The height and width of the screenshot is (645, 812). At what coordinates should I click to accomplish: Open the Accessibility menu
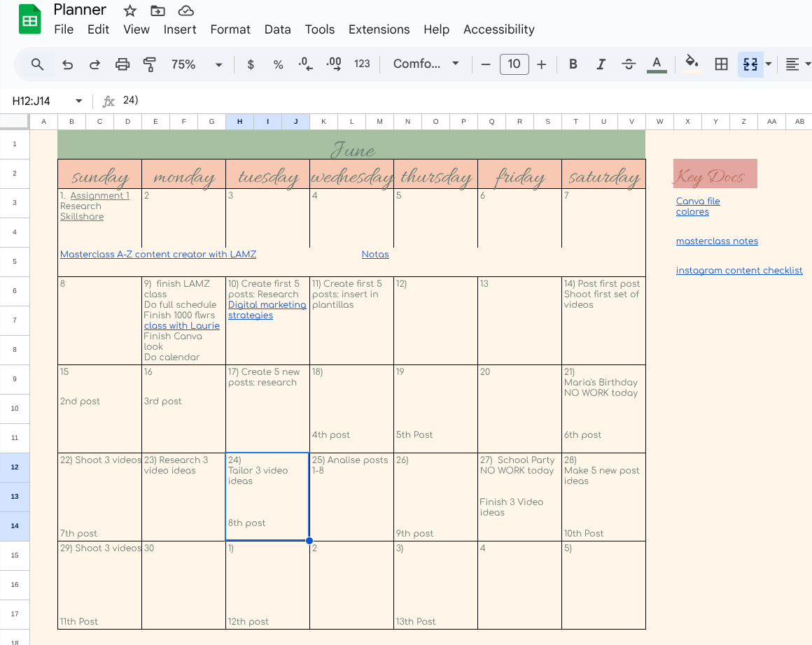(x=498, y=29)
